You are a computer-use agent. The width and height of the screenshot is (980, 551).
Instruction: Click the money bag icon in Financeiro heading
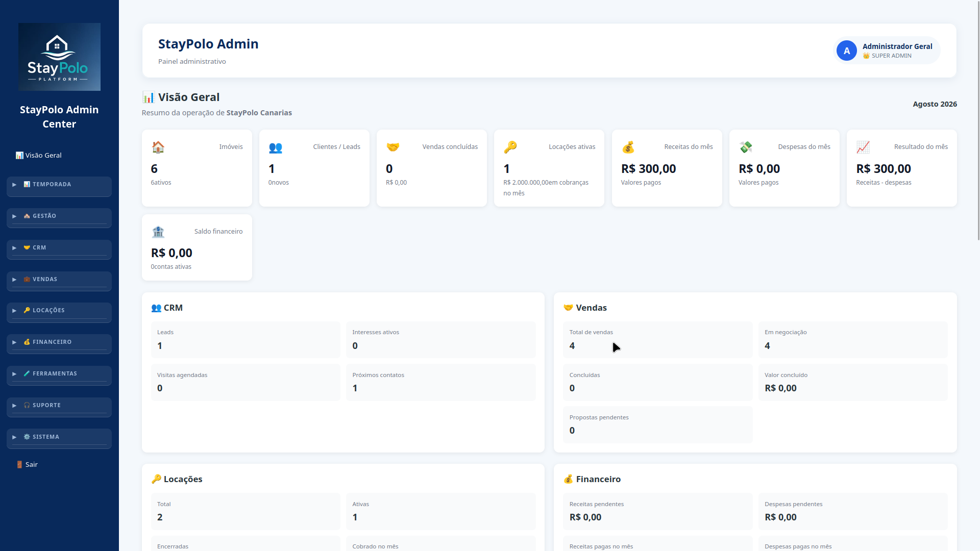(x=568, y=479)
